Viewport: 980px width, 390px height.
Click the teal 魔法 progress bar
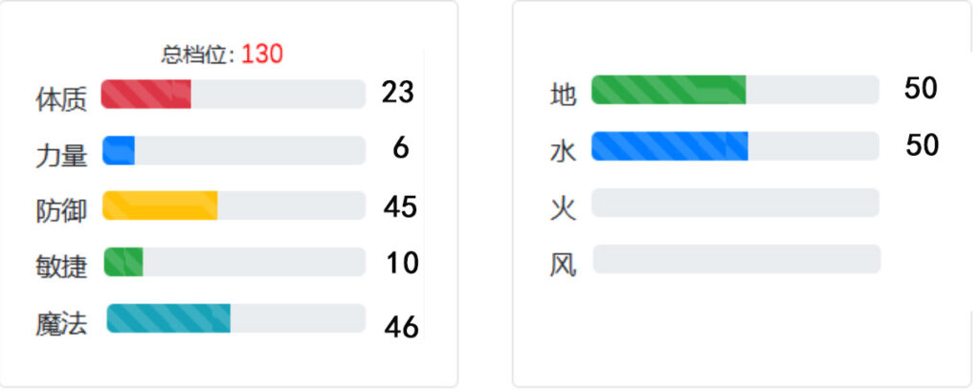pyautogui.click(x=236, y=318)
